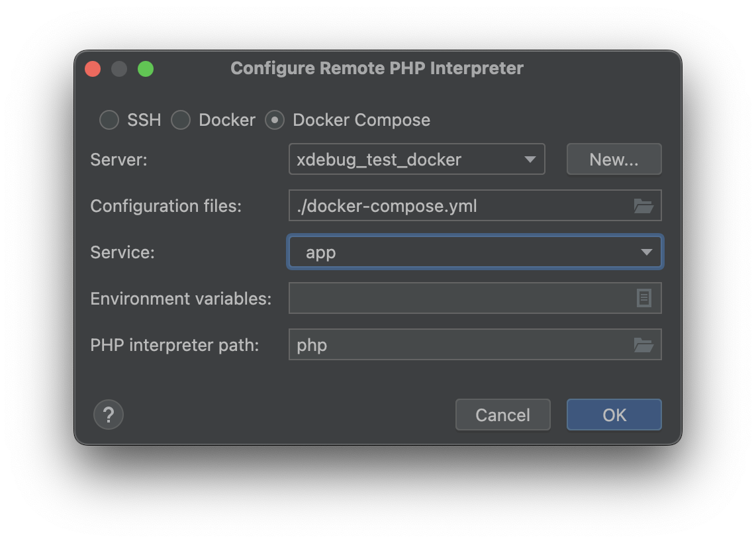The height and width of the screenshot is (543, 756).
Task: Click the Docker Compose option label
Action: click(361, 120)
